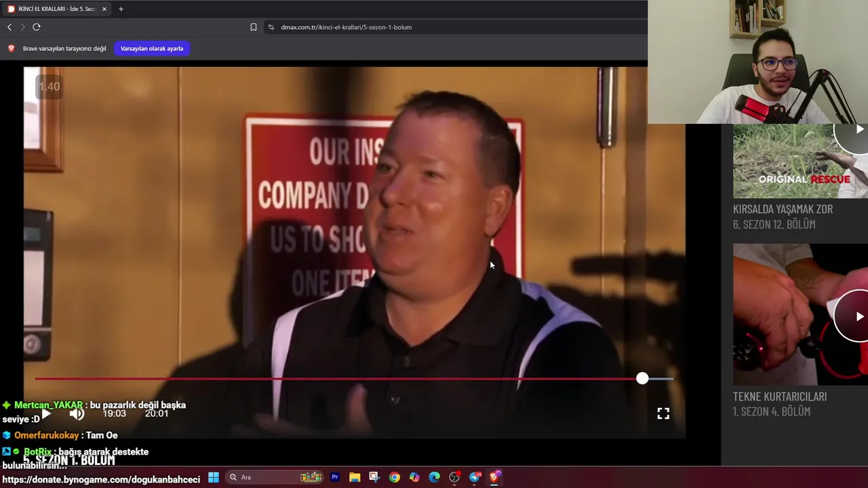The width and height of the screenshot is (868, 488).
Task: Click the browser forward arrow
Action: pyautogui.click(x=22, y=27)
